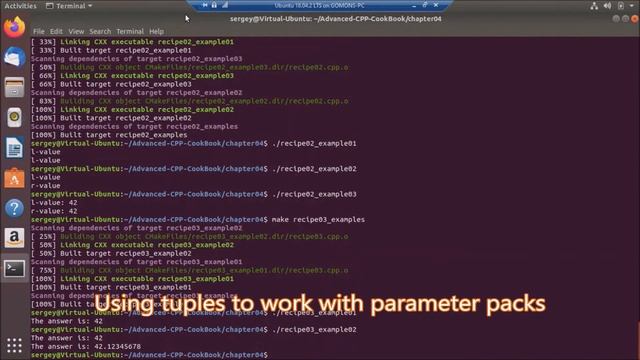
Task: Open the Edit menu
Action: 56,31
